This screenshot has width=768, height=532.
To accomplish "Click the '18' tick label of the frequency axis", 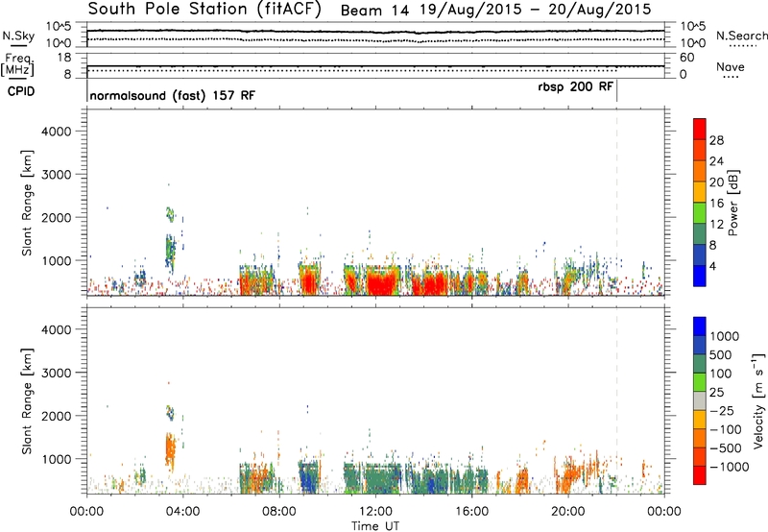I will click(63, 58).
